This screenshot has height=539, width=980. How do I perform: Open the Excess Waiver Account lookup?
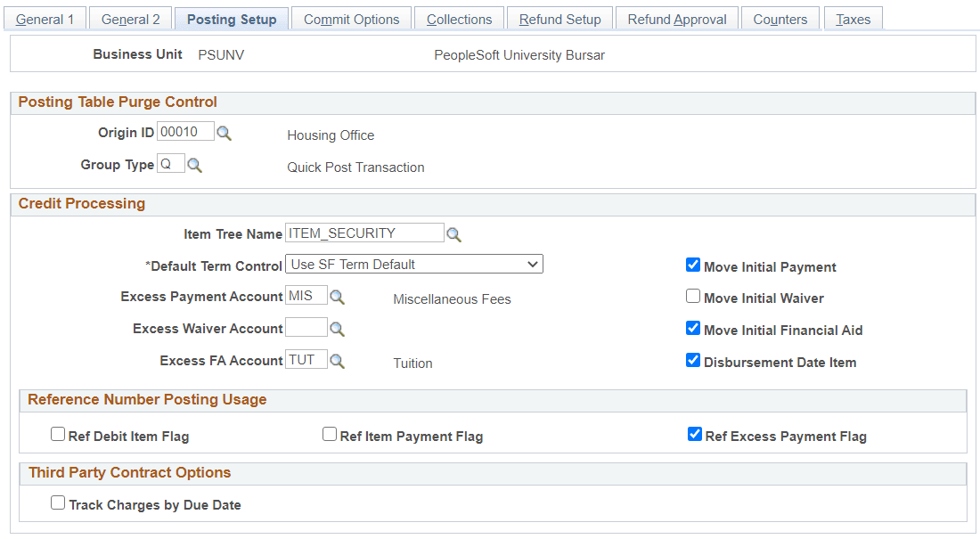(338, 327)
